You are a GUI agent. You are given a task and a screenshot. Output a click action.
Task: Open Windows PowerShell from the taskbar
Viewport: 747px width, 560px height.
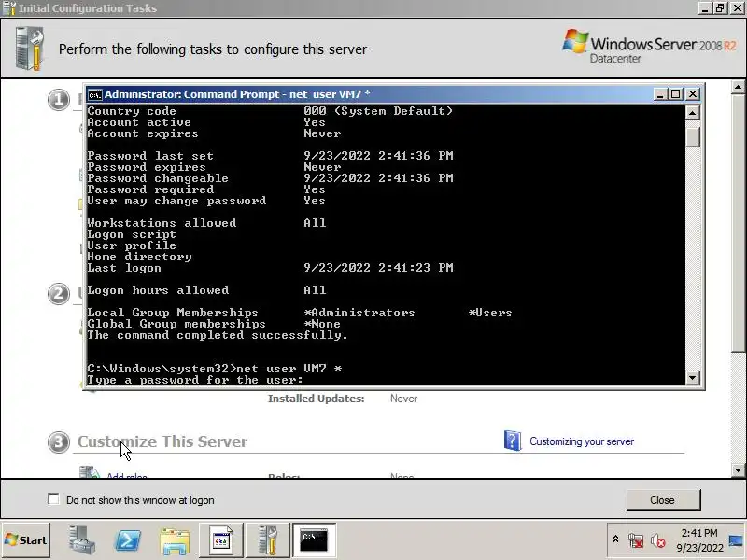pos(128,540)
